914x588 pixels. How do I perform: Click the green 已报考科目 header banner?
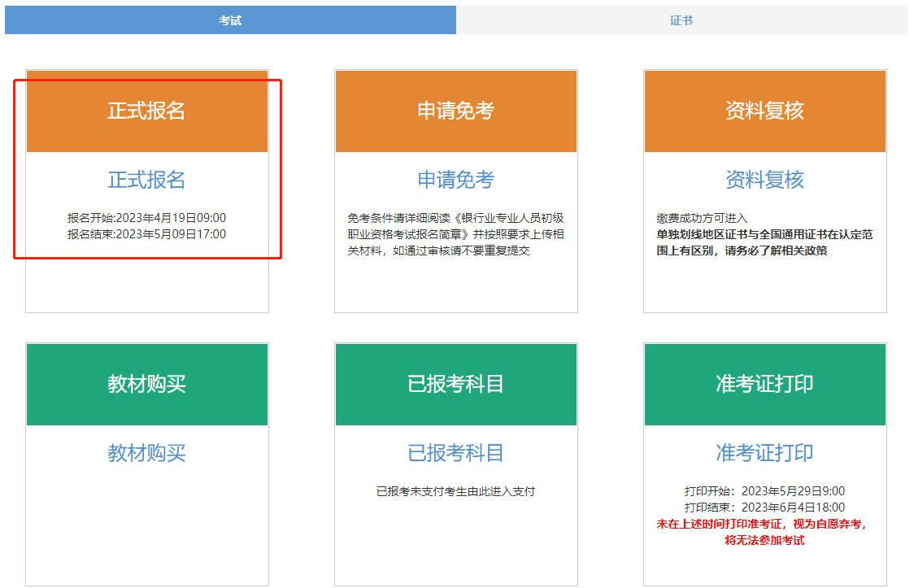click(455, 384)
